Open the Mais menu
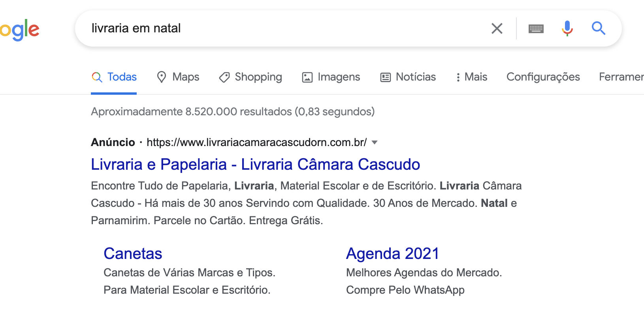 coord(472,77)
